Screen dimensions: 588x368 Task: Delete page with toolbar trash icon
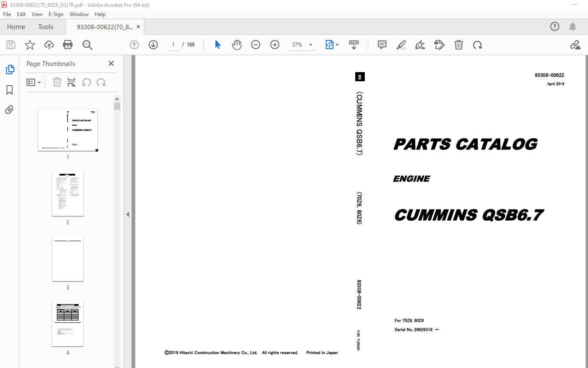pos(459,45)
